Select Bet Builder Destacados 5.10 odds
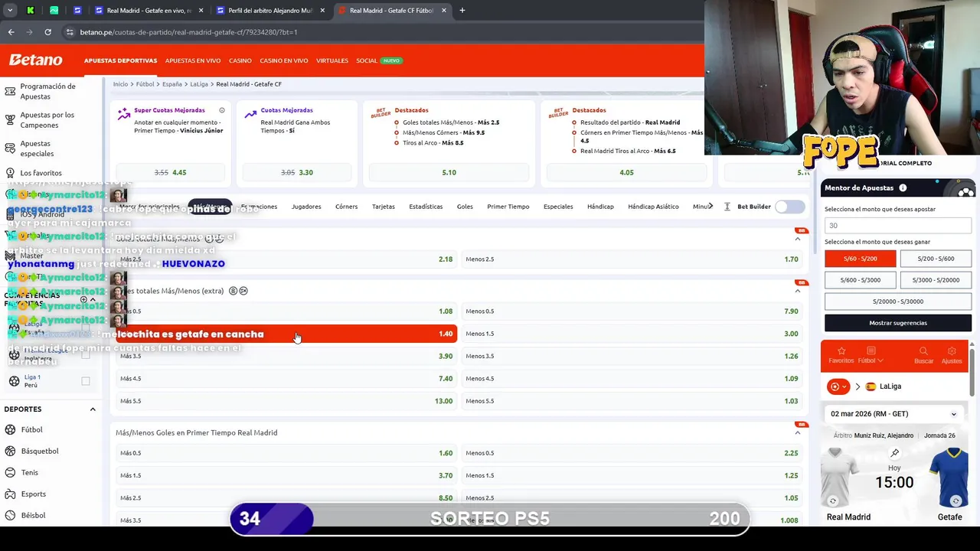This screenshot has height=551, width=980. point(449,173)
